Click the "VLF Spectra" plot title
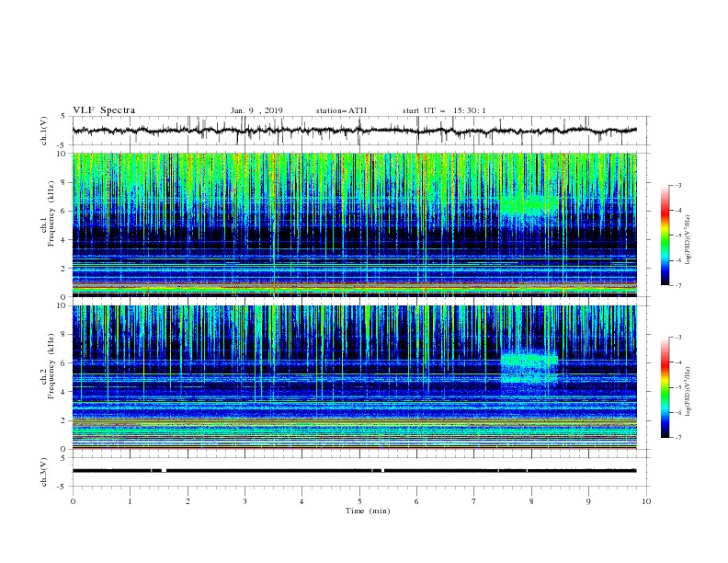Screen dimensions: 728x563 click(104, 110)
